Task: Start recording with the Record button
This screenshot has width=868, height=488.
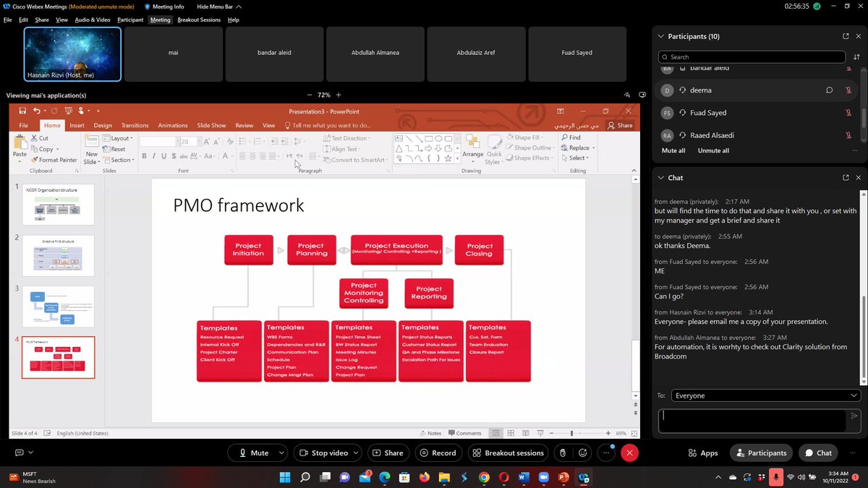Action: [x=437, y=453]
